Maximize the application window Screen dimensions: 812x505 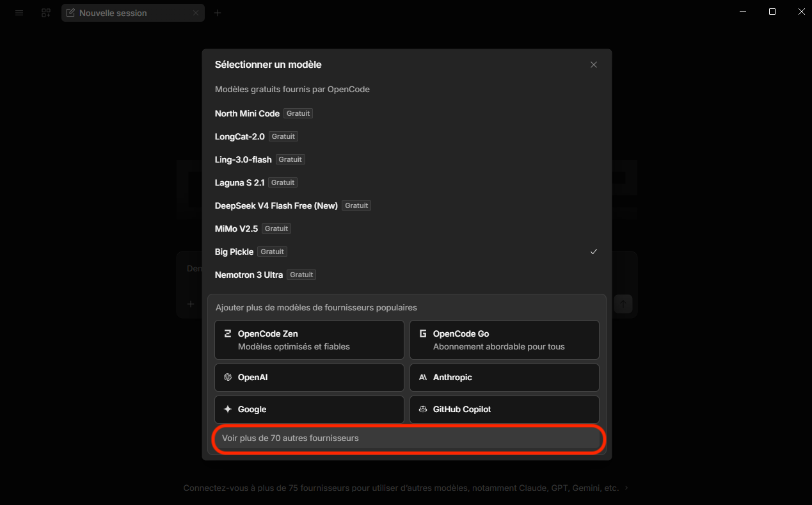(772, 12)
